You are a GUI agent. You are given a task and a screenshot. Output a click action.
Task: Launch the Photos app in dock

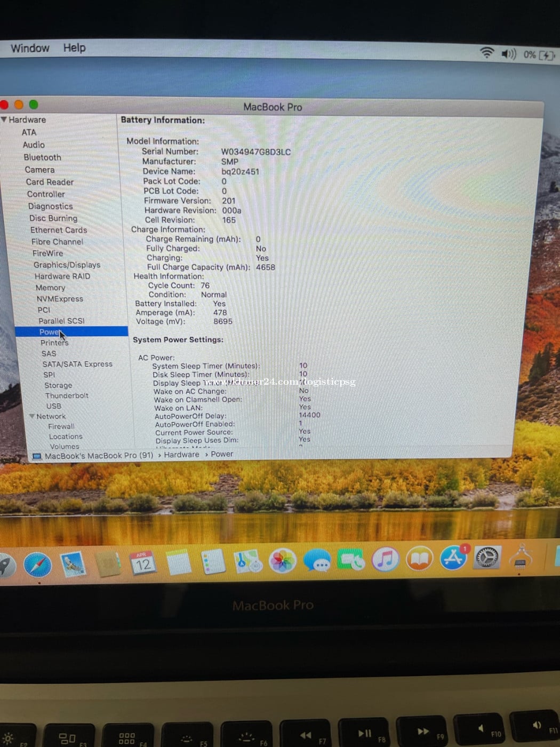pos(282,561)
